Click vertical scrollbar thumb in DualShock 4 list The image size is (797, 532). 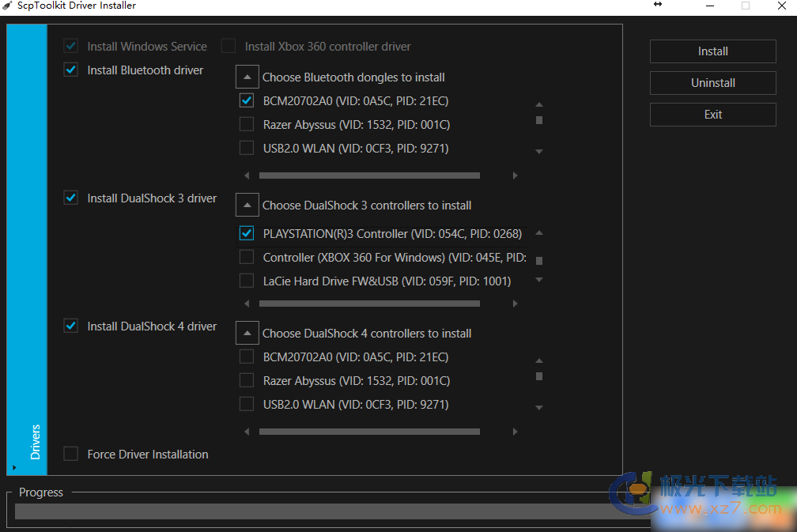539,376
